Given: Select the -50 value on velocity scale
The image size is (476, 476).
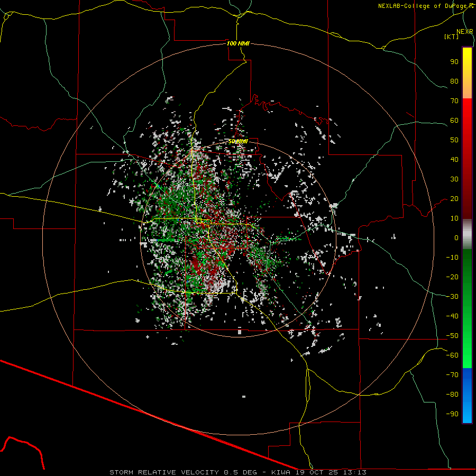Looking at the screenshot, I should [452, 336].
